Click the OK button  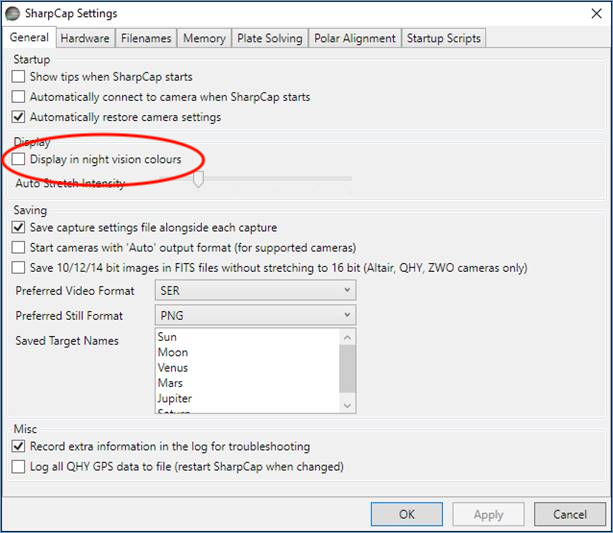point(406,514)
